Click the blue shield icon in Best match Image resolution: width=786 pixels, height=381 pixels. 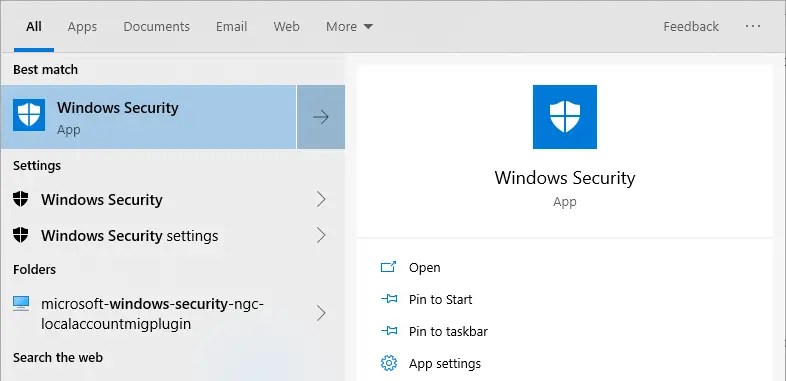[x=29, y=115]
